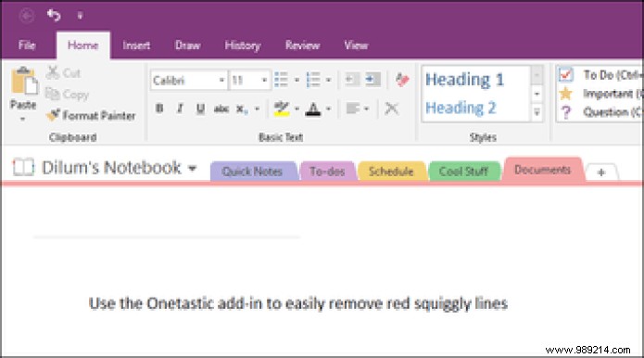The image size is (644, 358).
Task: Expand paragraph alignment options arrow
Action: (366, 109)
